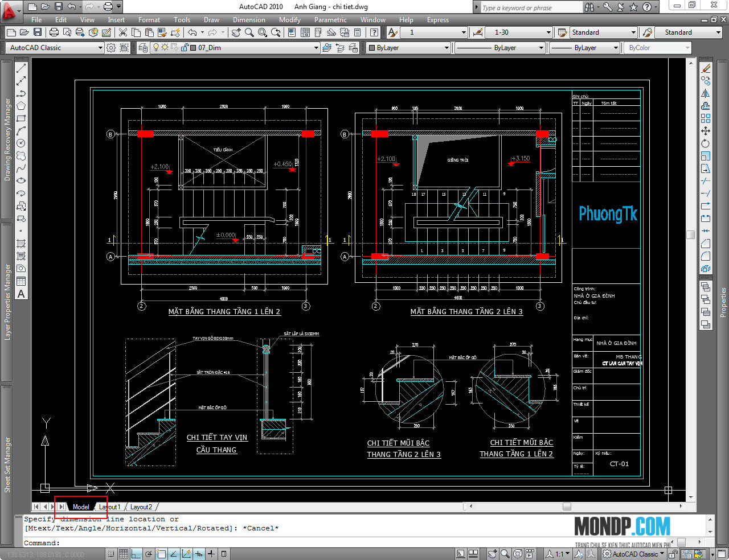Switch to the Layout2 tab
The width and height of the screenshot is (729, 560).
[x=141, y=507]
